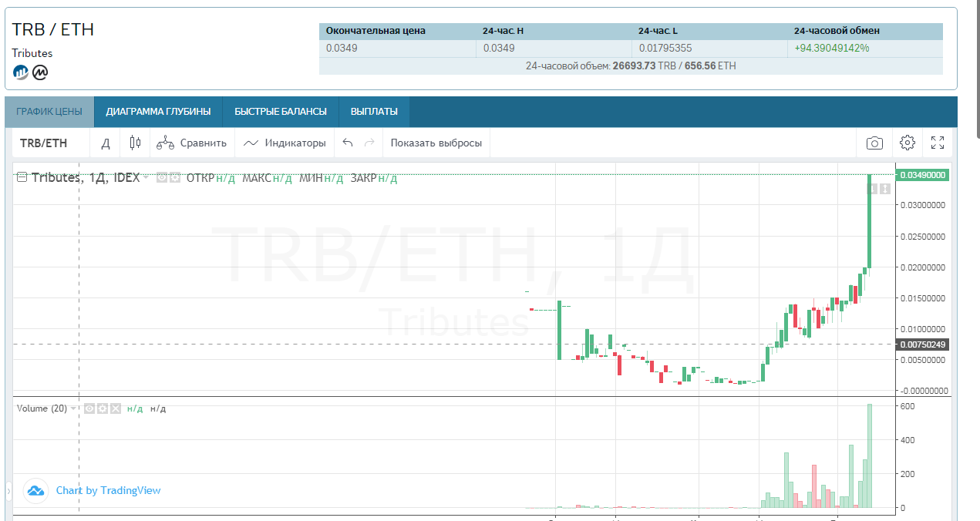The width and height of the screenshot is (980, 521).
Task: Maximize the chart pane with the vertical arrows icon
Action: tap(886, 189)
